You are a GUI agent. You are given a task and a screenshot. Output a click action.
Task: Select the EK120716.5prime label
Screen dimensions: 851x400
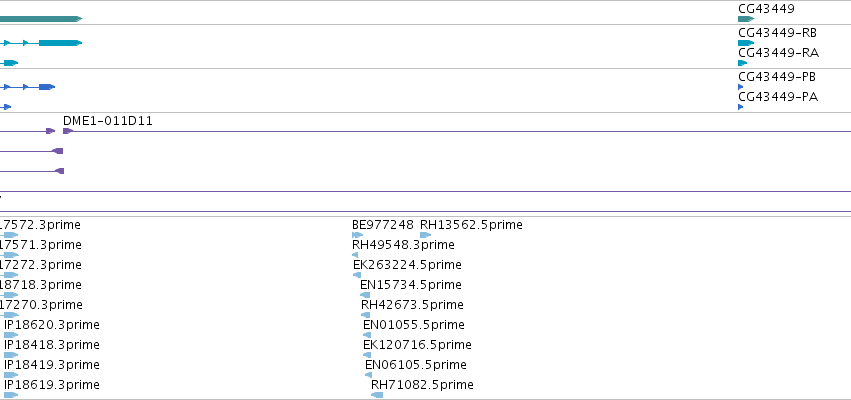point(417,345)
